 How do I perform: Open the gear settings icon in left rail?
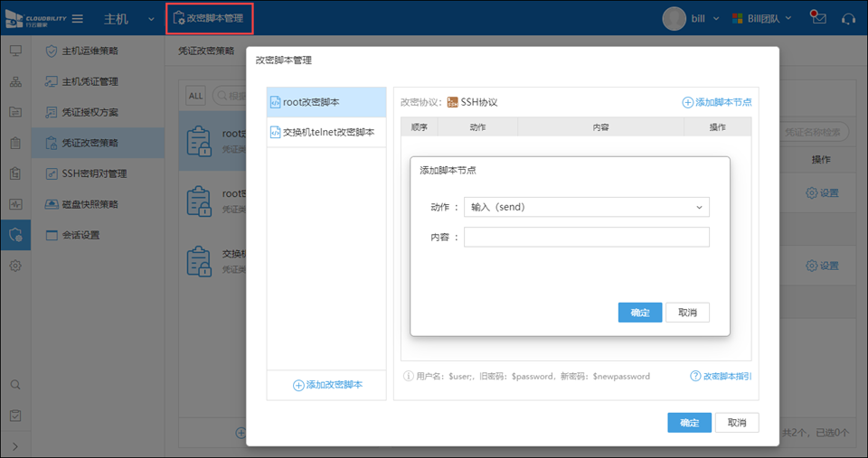click(x=15, y=266)
